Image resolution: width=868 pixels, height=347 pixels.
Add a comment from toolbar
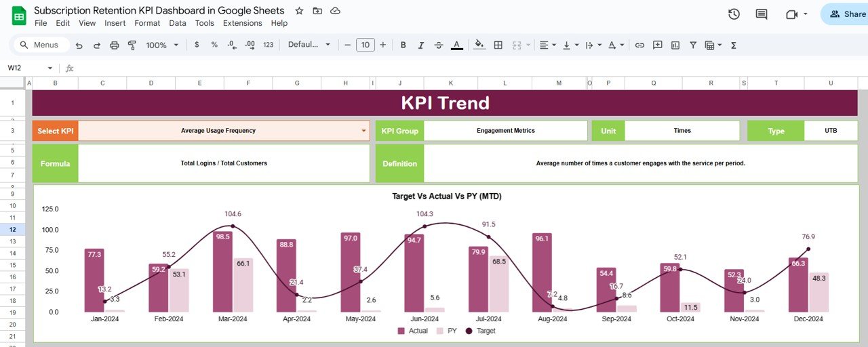[x=657, y=45]
